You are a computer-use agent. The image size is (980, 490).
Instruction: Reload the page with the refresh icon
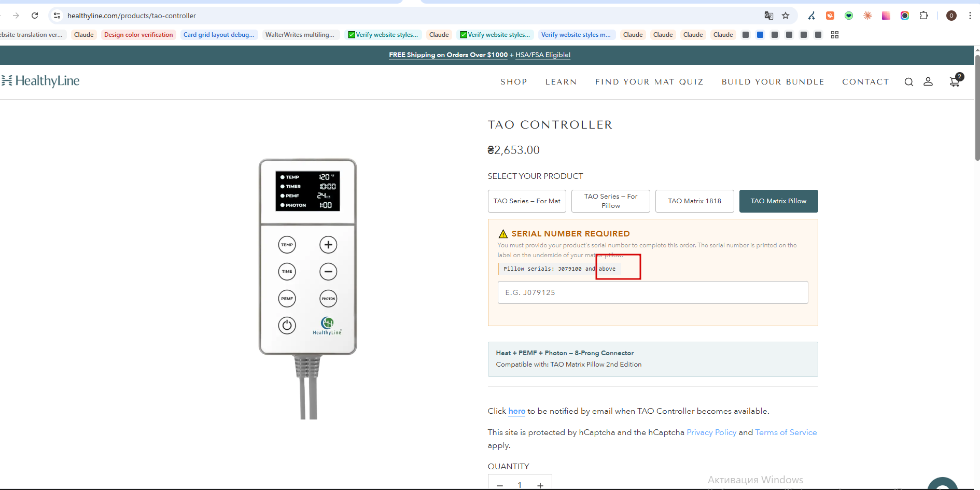coord(35,16)
